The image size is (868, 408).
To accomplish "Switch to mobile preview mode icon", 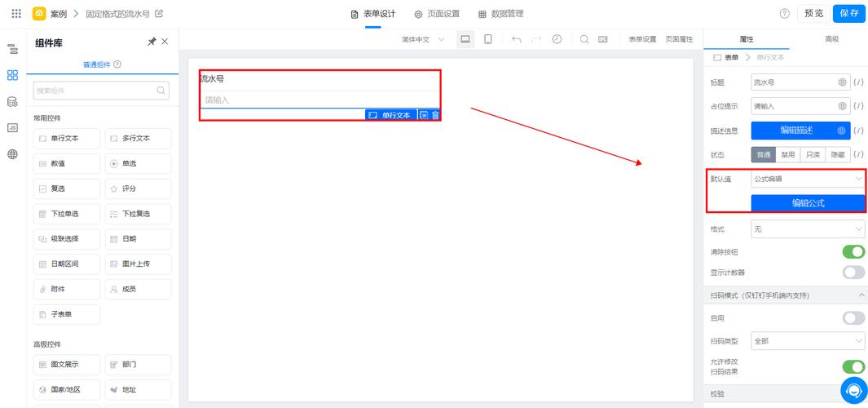I will 488,39.
